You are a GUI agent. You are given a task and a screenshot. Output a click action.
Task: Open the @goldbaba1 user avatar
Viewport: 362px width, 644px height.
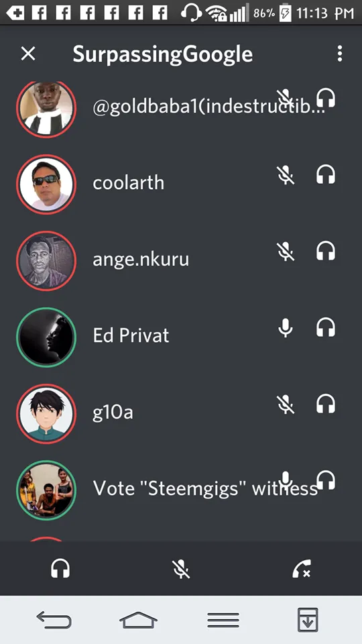click(46, 109)
